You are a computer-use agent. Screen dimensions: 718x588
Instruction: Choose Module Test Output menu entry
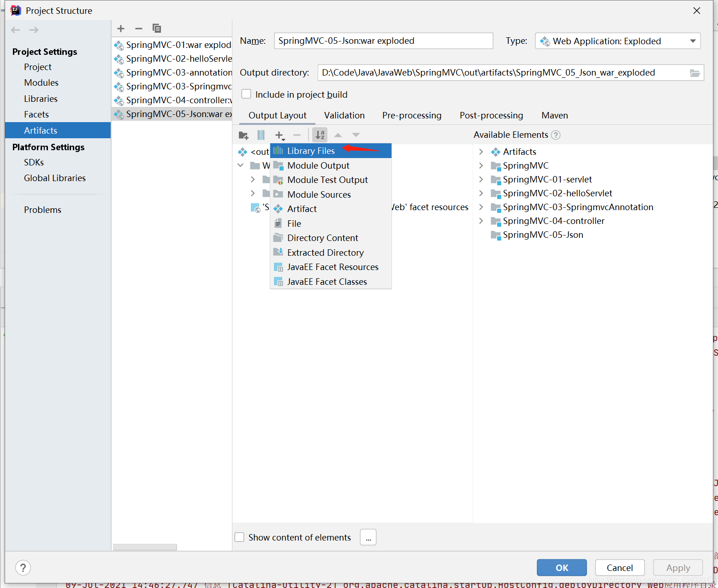[331, 180]
